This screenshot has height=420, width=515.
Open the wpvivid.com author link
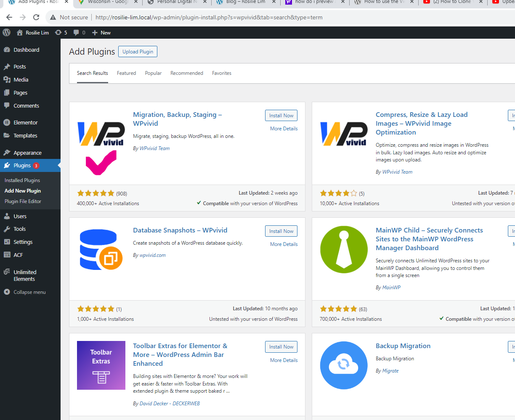(x=152, y=255)
